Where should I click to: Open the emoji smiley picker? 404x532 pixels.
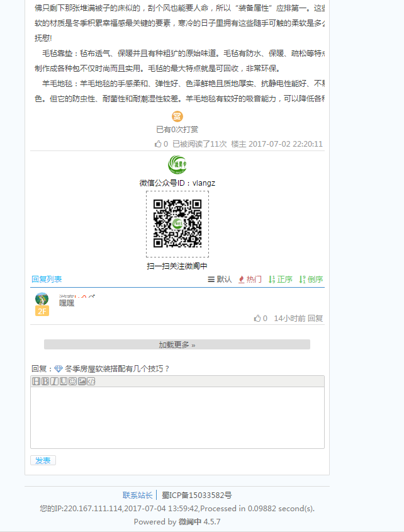(72, 382)
